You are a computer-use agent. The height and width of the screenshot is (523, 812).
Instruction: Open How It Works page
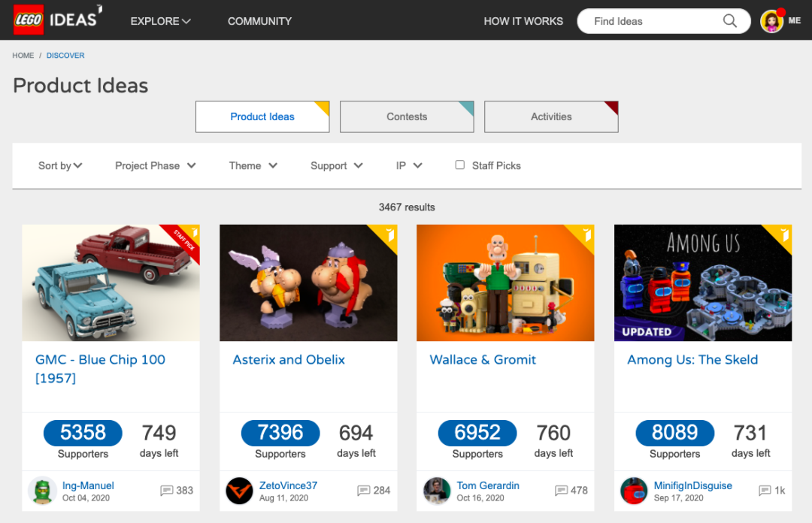(523, 21)
